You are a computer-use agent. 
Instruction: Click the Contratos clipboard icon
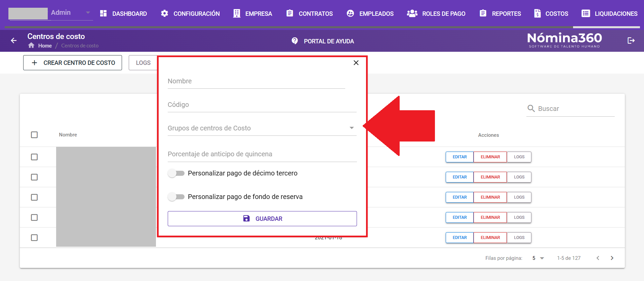coord(289,13)
